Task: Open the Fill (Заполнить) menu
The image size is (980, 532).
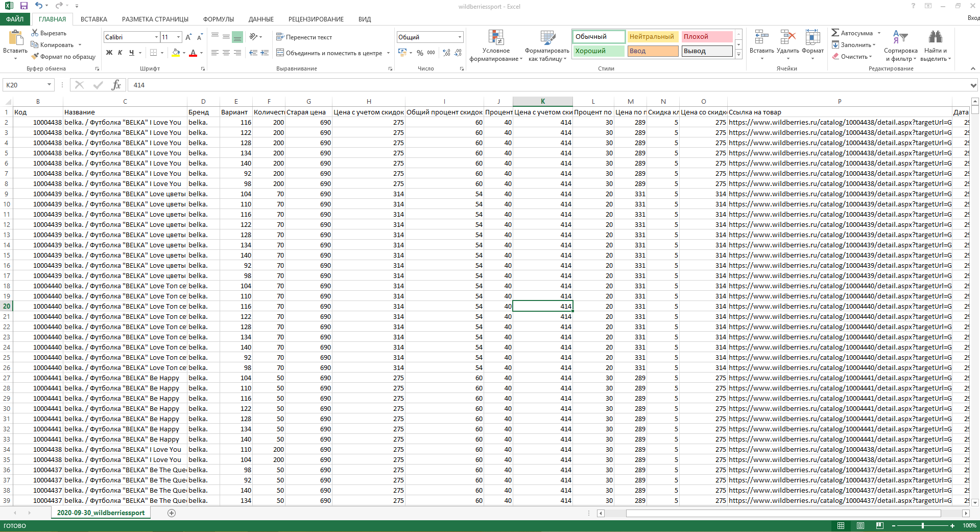Action: (x=853, y=44)
